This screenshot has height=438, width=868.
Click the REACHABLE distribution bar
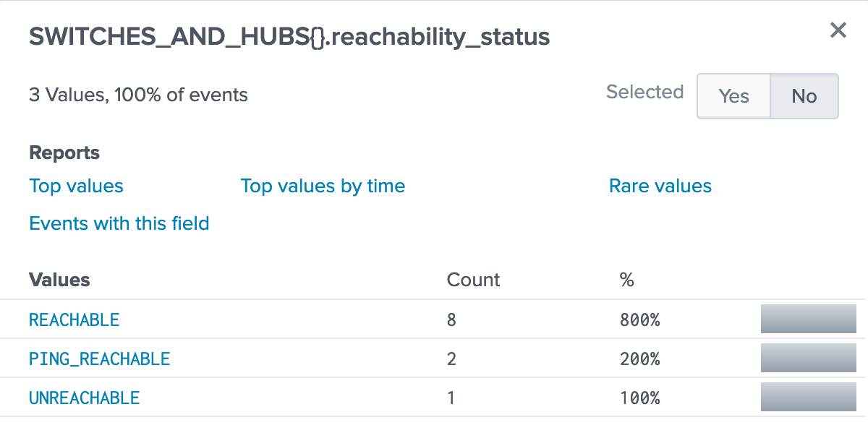808,319
